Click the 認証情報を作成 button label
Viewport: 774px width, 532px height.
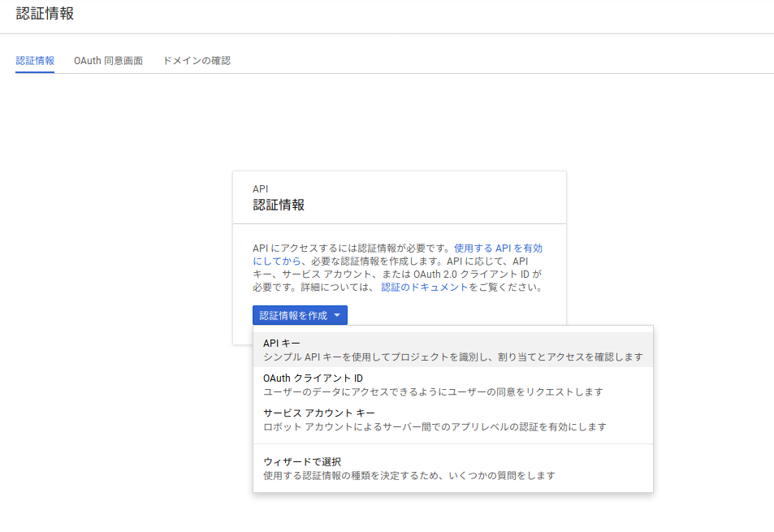point(293,315)
